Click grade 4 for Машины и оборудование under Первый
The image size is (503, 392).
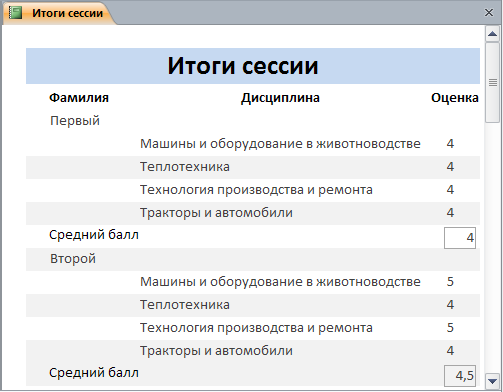(x=450, y=144)
